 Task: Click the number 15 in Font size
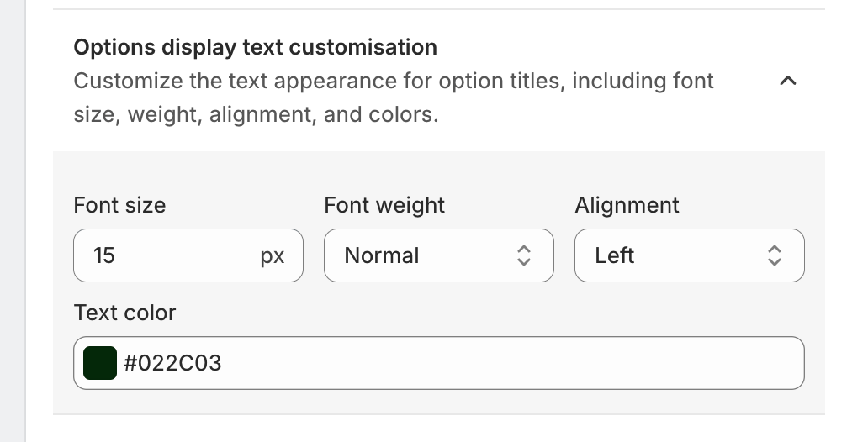click(104, 255)
